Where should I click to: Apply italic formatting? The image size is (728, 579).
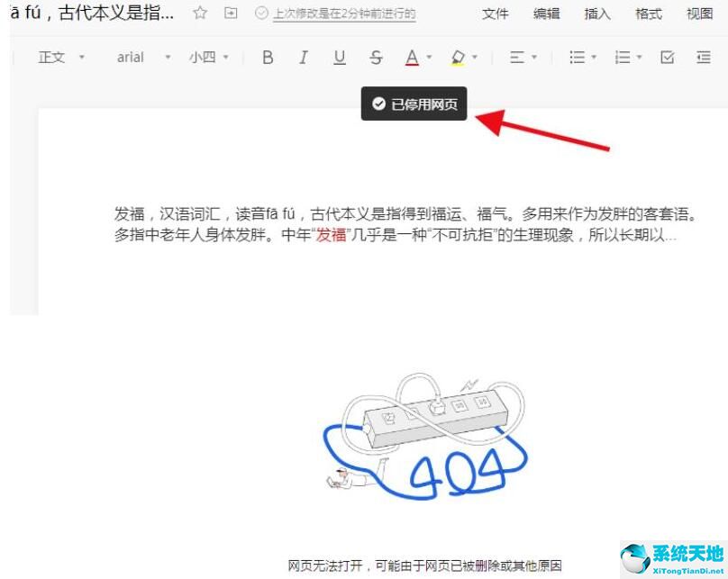(x=304, y=57)
